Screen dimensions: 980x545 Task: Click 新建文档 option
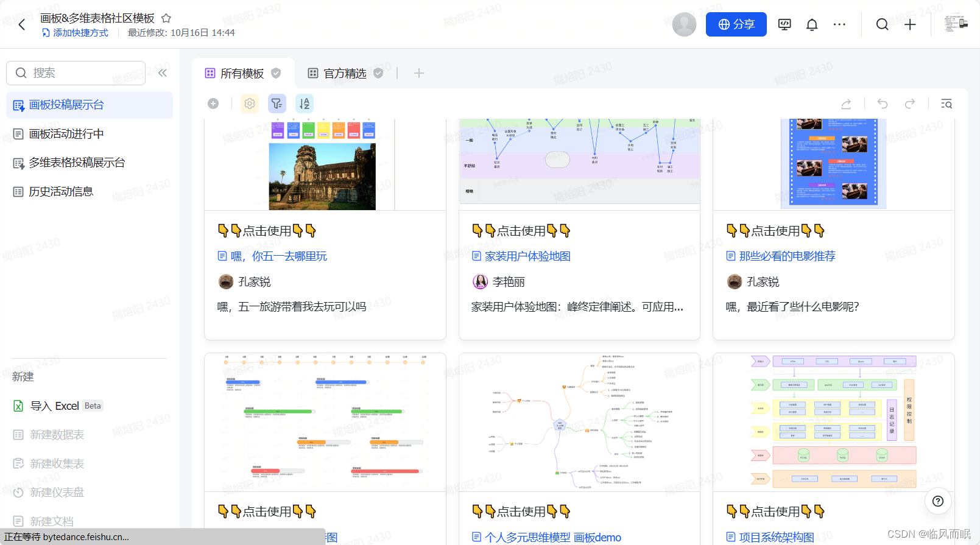point(43,521)
